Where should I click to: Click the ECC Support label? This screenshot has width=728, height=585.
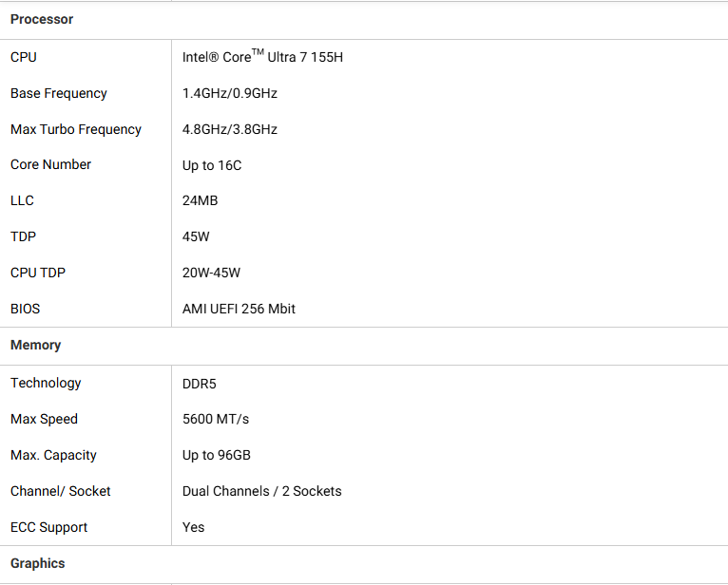48,527
